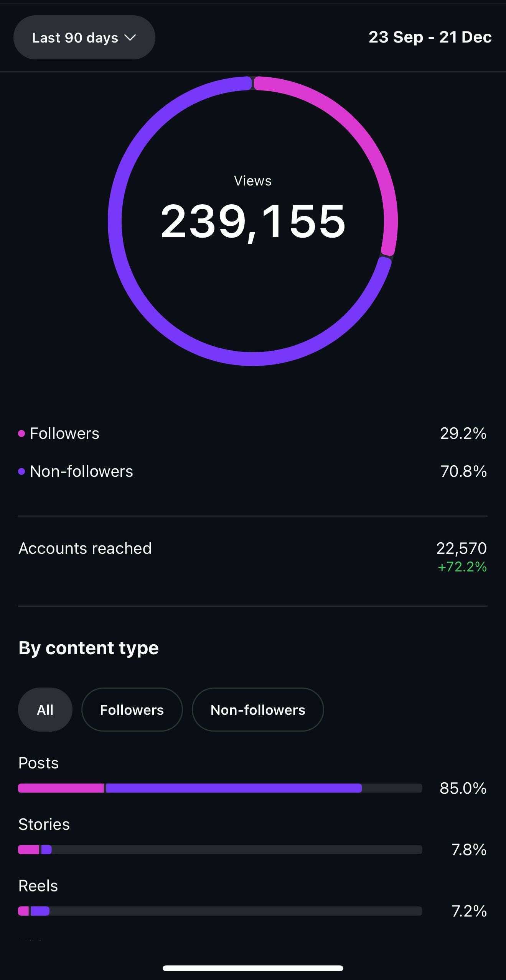The width and height of the screenshot is (506, 980).
Task: Switch to the Followers filter chip
Action: tap(132, 710)
